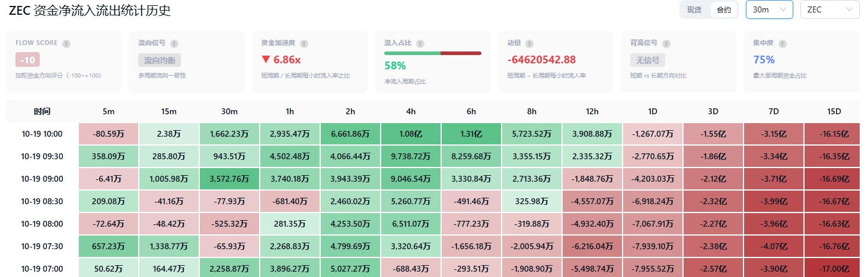The height and width of the screenshot is (277, 868).
Task: Click the 6.86x acceleration value
Action: coord(287,60)
